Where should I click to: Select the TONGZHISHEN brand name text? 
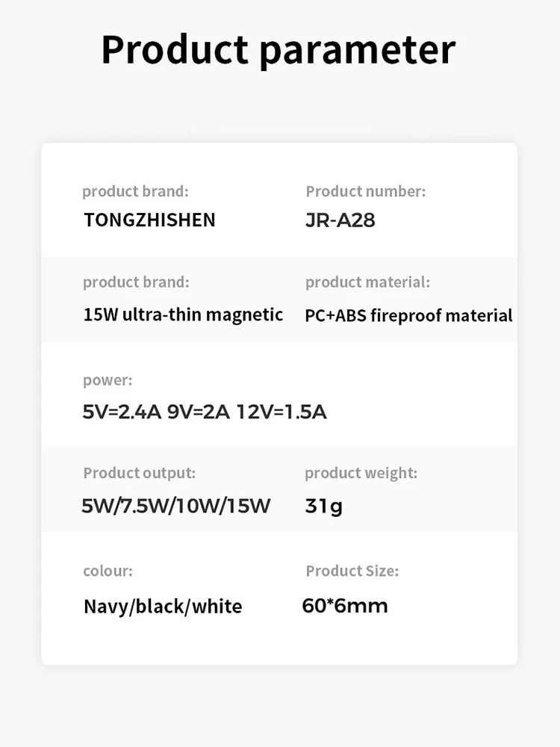pyautogui.click(x=149, y=220)
